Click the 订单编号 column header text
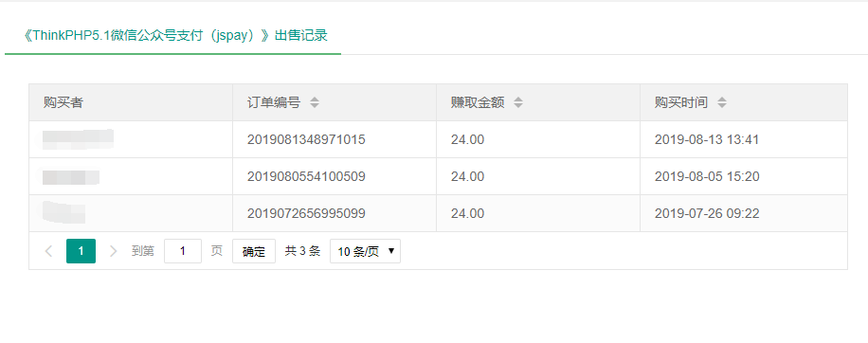This screenshot has width=868, height=343. pyautogui.click(x=274, y=102)
